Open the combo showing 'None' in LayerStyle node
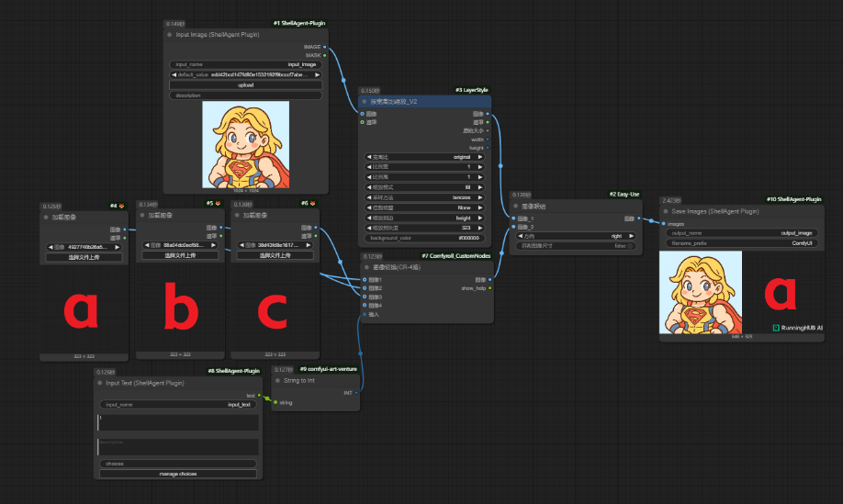Screen dimensions: 843x504 click(425, 208)
